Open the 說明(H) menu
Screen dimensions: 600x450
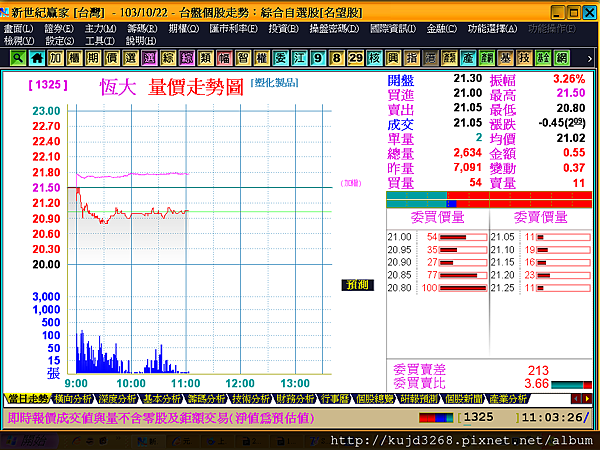(x=141, y=41)
